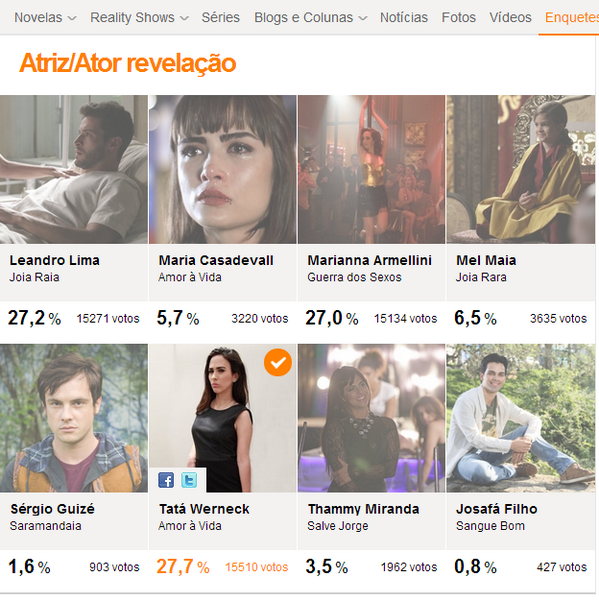Open the Séries menu item
This screenshot has height=601, width=599.
[x=221, y=17]
